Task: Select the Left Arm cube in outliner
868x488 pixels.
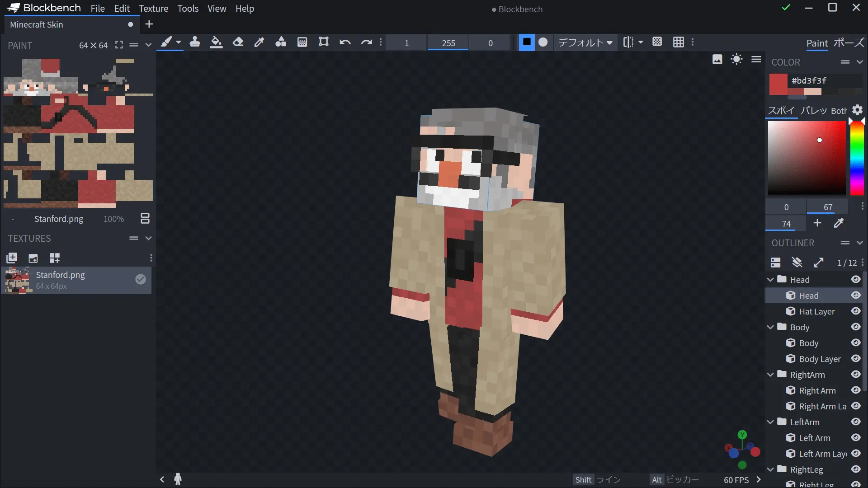Action: pyautogui.click(x=814, y=438)
